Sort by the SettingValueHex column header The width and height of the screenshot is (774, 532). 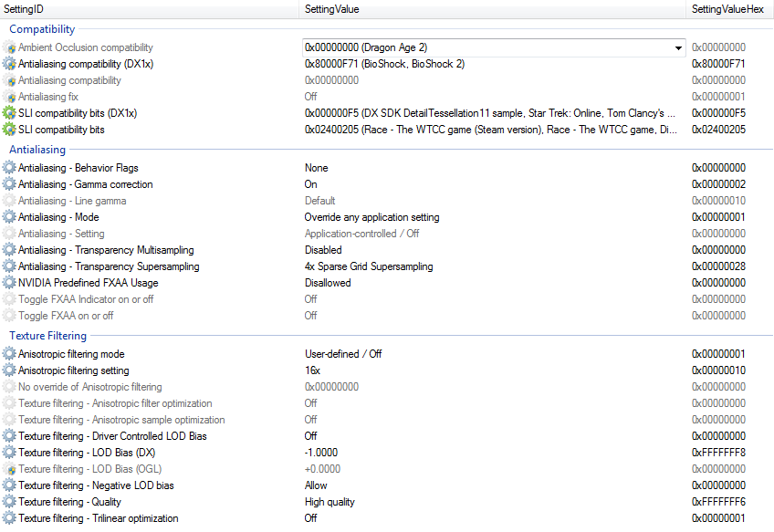pyautogui.click(x=730, y=9)
